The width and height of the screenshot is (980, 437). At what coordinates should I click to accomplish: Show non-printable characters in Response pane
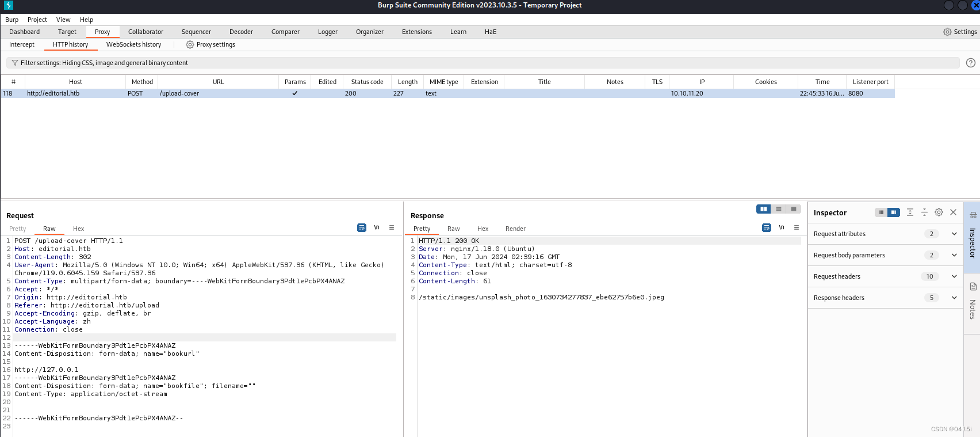782,228
